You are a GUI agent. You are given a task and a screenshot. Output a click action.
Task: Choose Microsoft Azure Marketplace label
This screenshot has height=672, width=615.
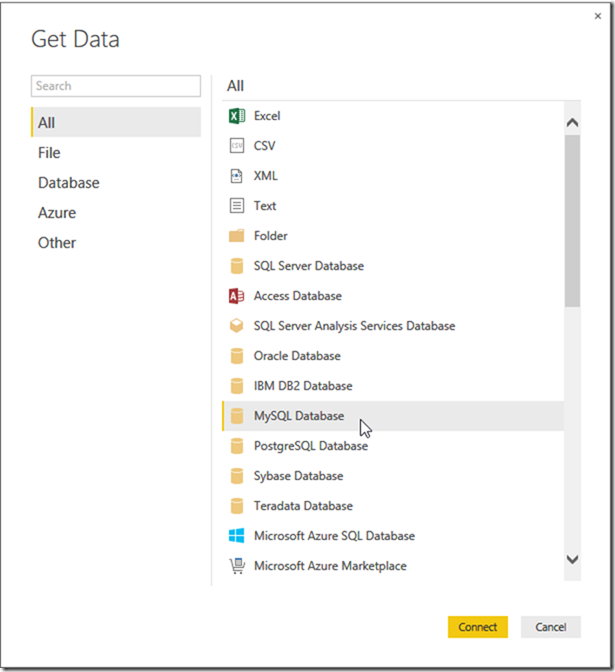(x=330, y=566)
